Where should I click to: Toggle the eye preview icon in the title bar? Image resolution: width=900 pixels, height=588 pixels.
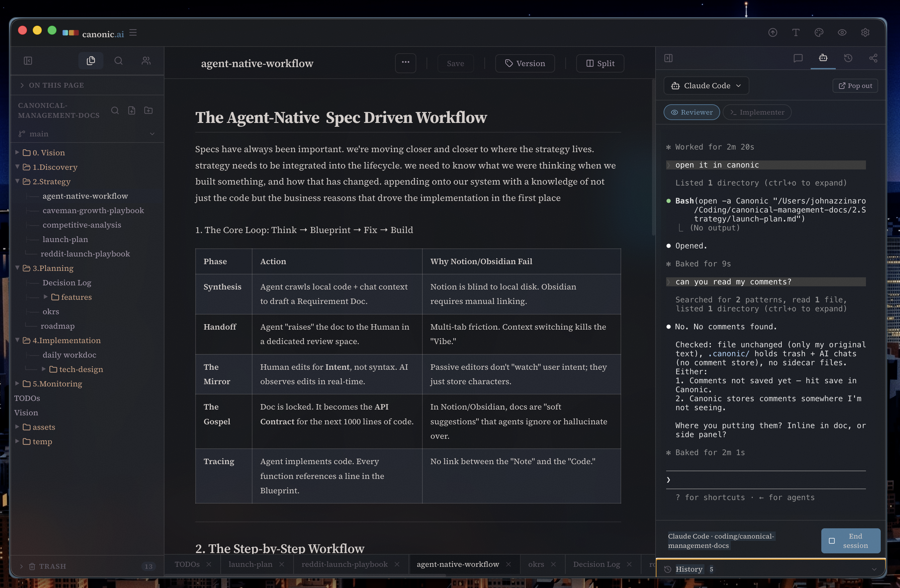tap(842, 32)
